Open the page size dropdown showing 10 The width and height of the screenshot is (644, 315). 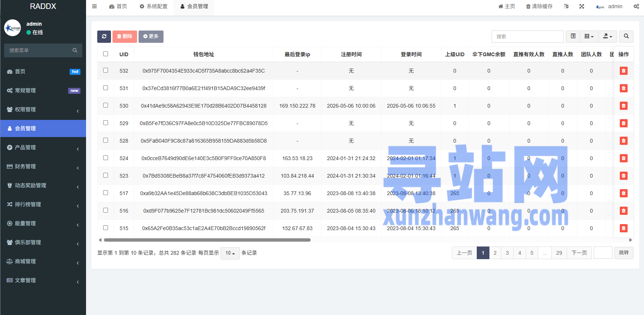pos(230,253)
